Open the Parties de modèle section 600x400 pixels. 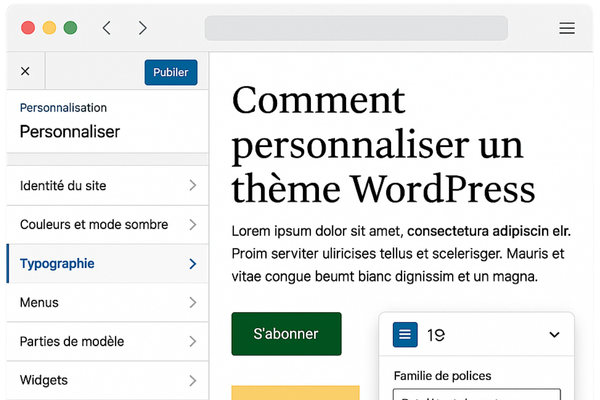108,341
